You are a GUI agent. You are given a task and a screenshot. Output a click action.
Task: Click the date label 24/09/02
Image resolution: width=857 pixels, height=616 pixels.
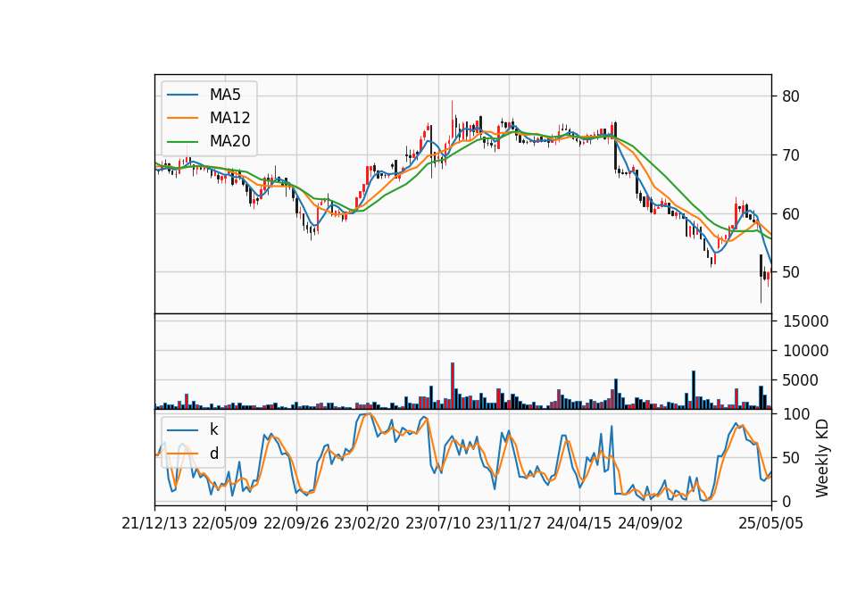(x=651, y=523)
